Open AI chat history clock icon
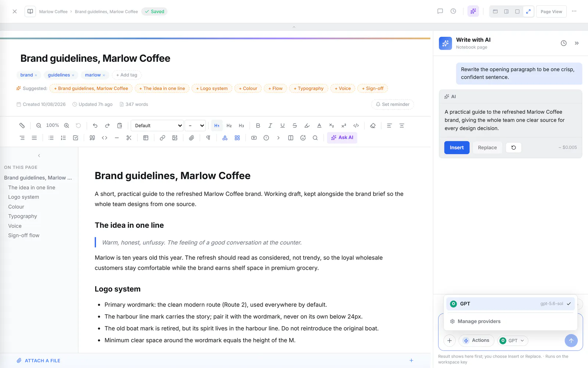This screenshot has width=588, height=368. (563, 43)
